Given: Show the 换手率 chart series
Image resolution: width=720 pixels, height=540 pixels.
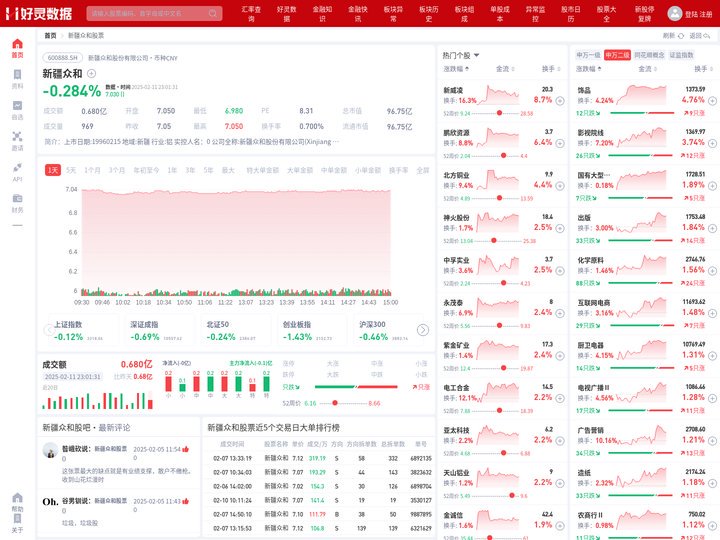Looking at the screenshot, I should pos(398,170).
